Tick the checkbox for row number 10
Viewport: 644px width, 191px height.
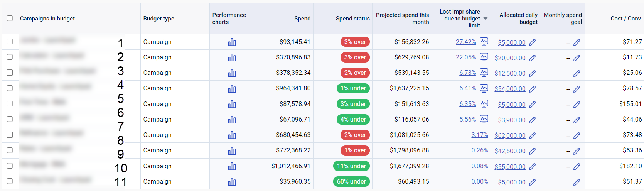pyautogui.click(x=10, y=166)
